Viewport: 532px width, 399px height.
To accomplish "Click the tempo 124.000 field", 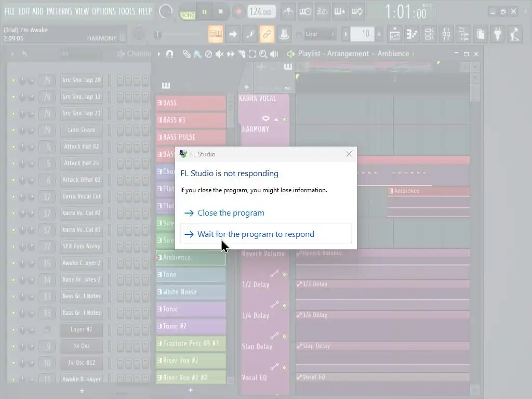I will click(x=261, y=12).
